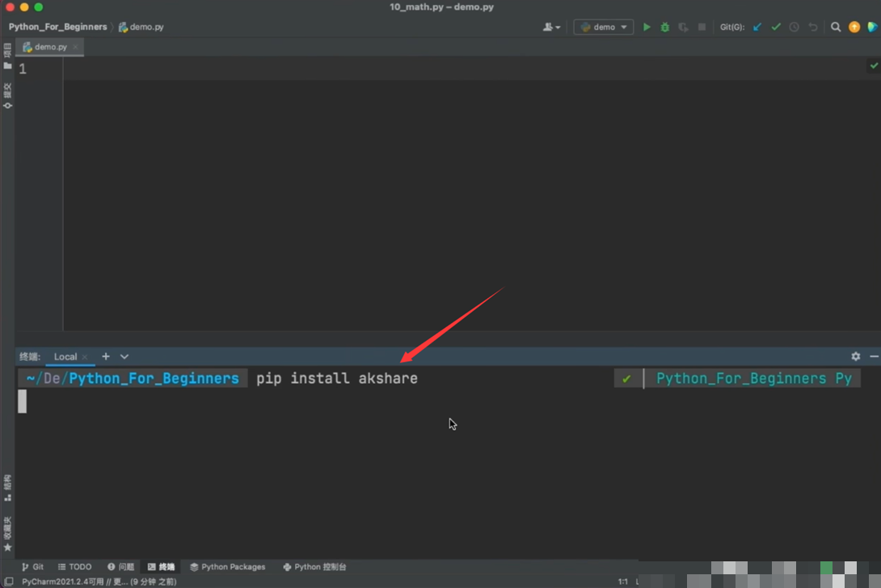881x588 pixels.
Task: Click Python_For_Beginners breadcrumb
Action: [x=57, y=27]
